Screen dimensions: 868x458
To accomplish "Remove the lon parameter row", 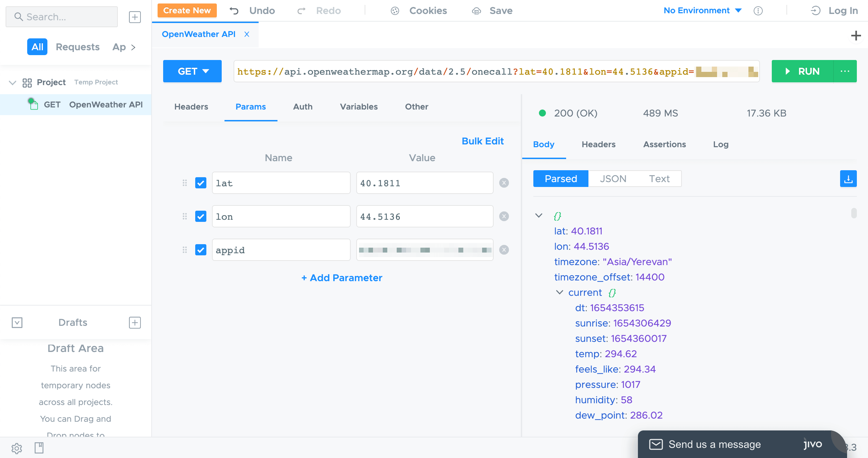I will (x=504, y=216).
